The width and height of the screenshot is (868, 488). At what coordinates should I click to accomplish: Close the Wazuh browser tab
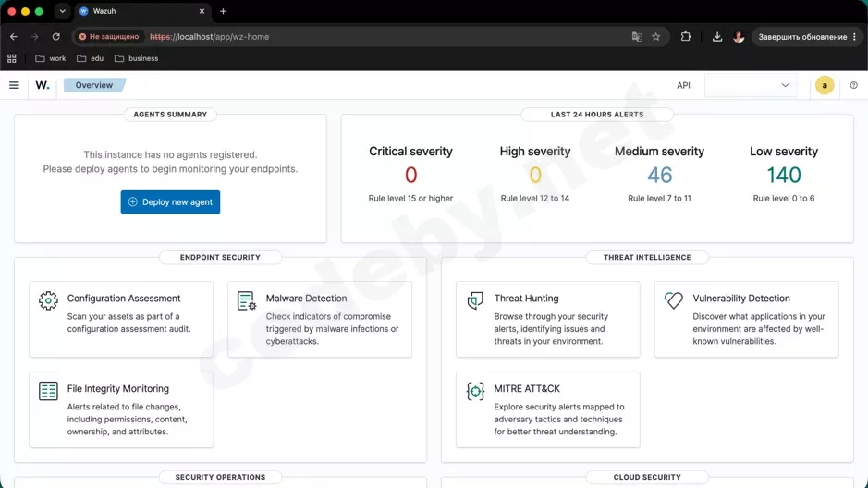pos(202,11)
